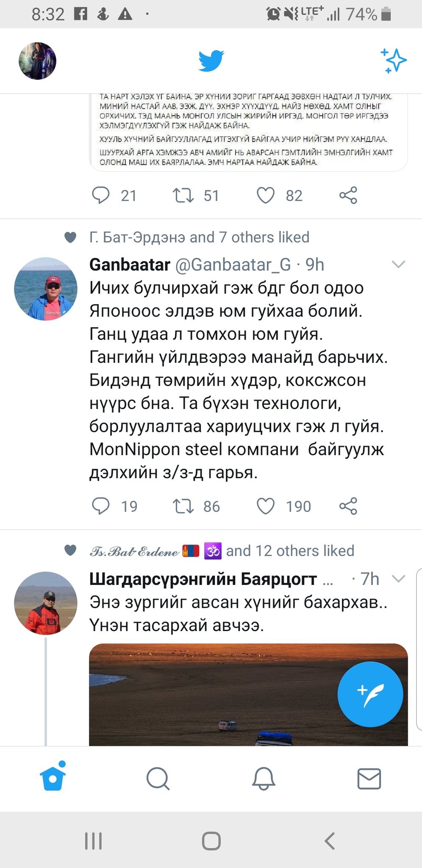
Task: Like the Ganbaatar tweet with 190 likes
Action: point(266,506)
